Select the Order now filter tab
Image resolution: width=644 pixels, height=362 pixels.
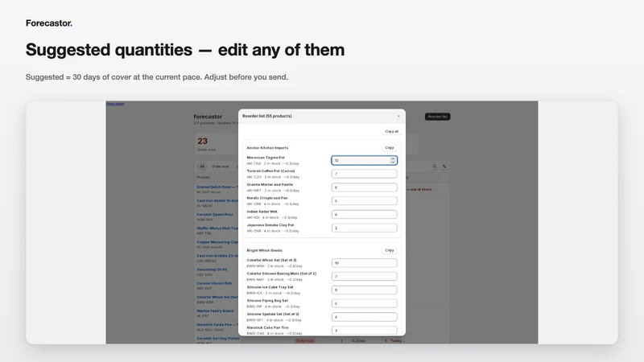220,167
